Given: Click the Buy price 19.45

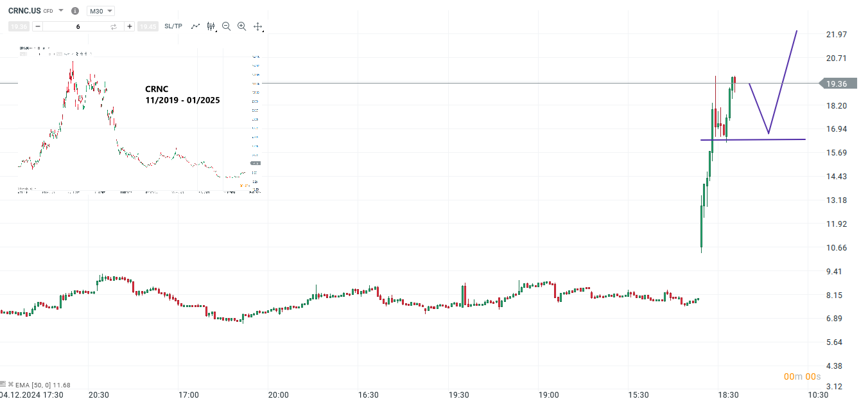Looking at the screenshot, I should pyautogui.click(x=148, y=26).
